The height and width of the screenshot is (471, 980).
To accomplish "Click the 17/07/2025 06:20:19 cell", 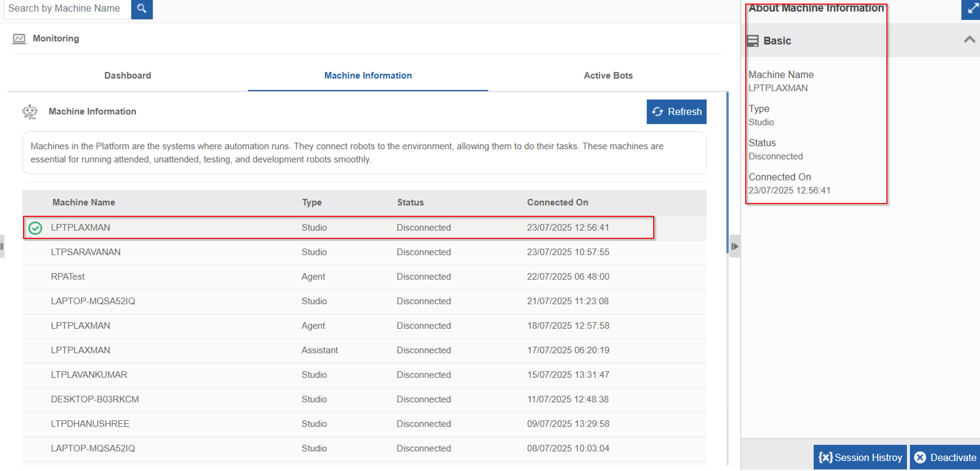I will point(568,350).
